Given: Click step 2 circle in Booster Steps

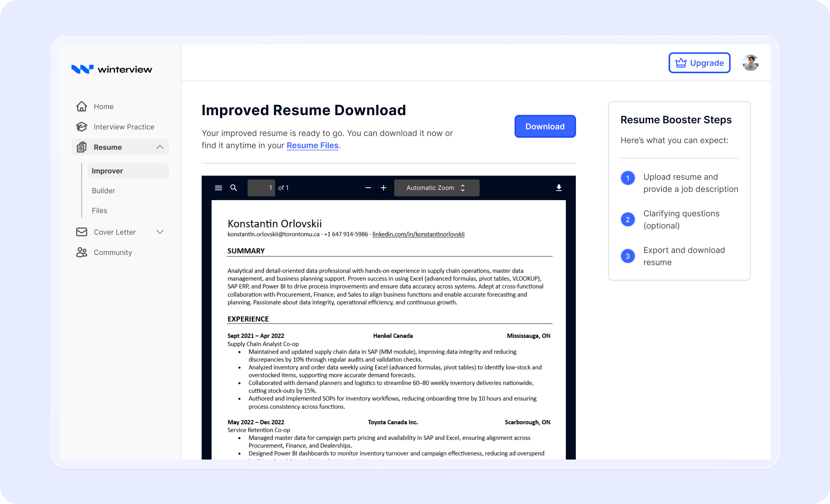Looking at the screenshot, I should point(628,220).
